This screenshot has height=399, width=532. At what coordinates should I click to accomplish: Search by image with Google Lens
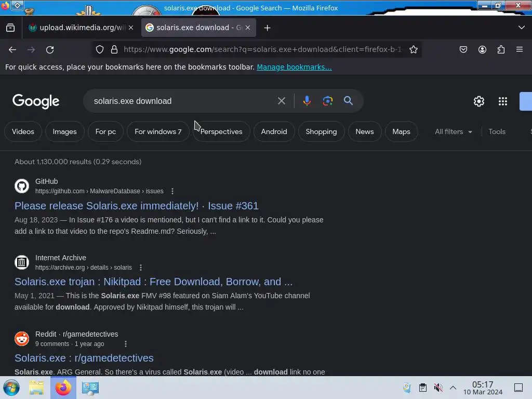327,101
